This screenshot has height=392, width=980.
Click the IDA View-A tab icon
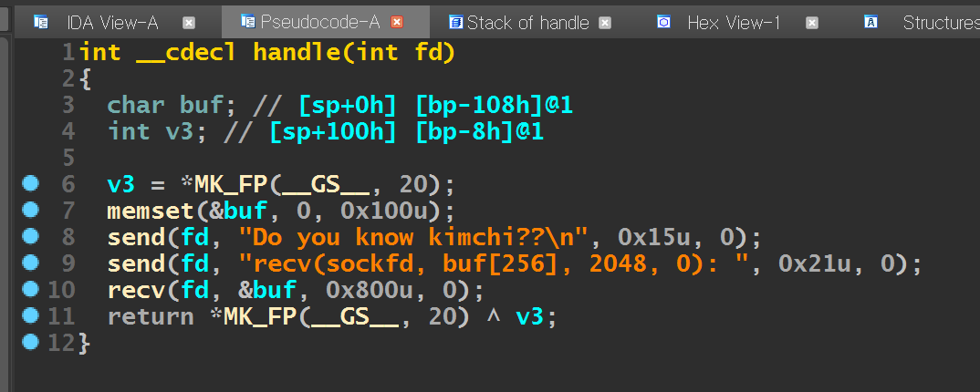(41, 22)
